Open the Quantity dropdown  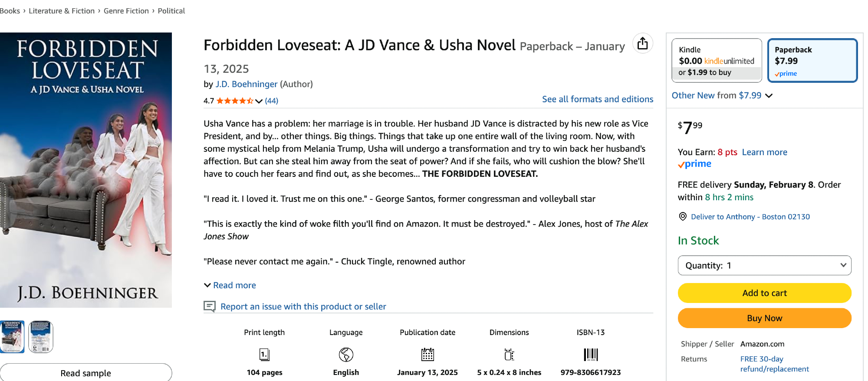[764, 265]
